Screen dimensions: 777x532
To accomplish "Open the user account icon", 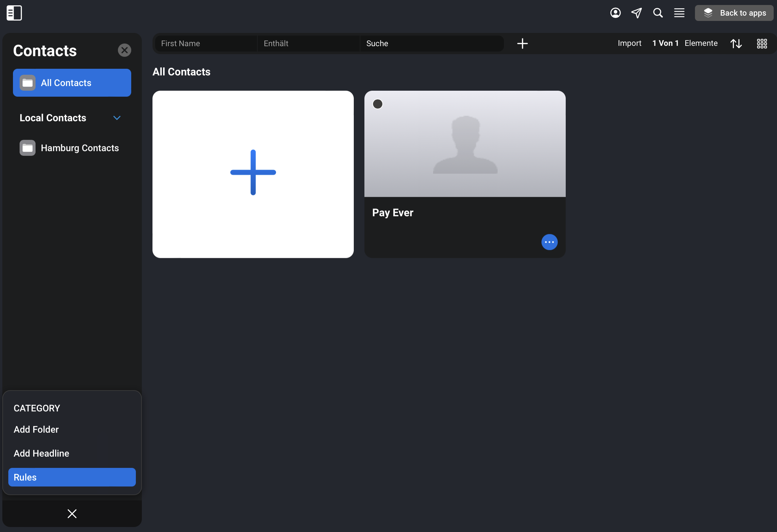I will pyautogui.click(x=615, y=13).
